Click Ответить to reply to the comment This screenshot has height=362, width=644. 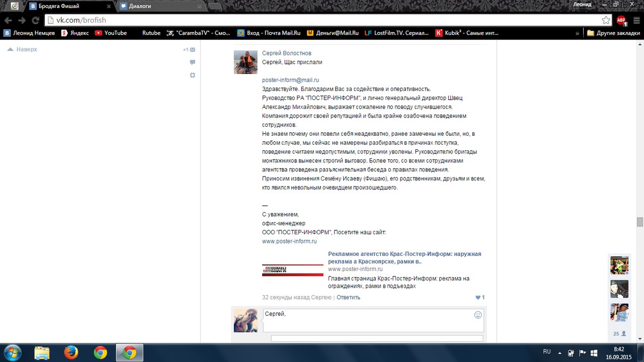[x=348, y=297]
